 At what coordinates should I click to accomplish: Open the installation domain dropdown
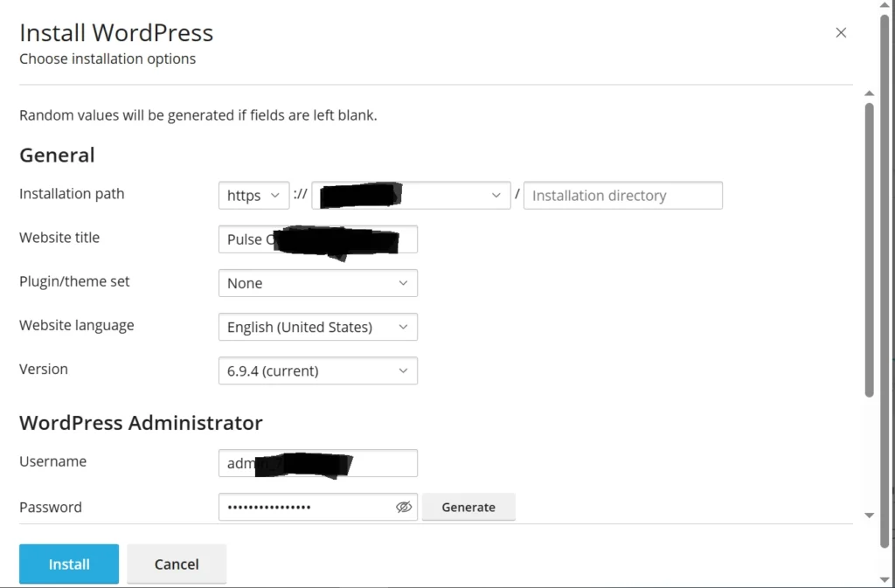coord(411,195)
